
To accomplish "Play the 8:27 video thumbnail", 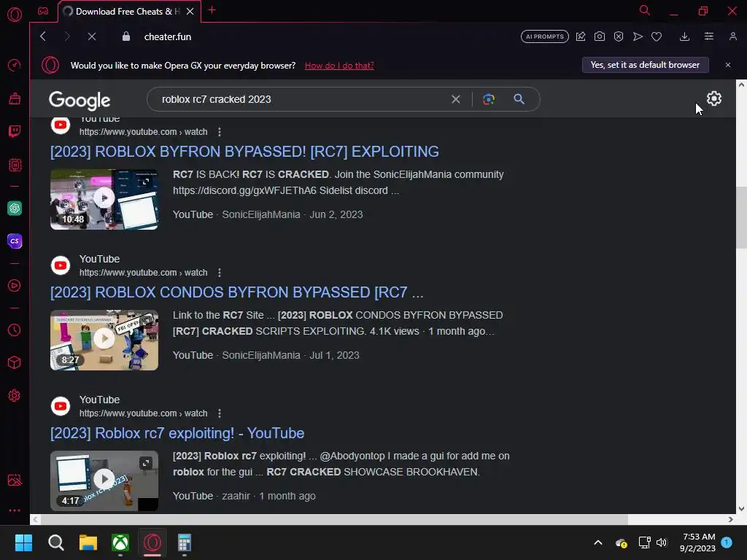I will (x=104, y=340).
